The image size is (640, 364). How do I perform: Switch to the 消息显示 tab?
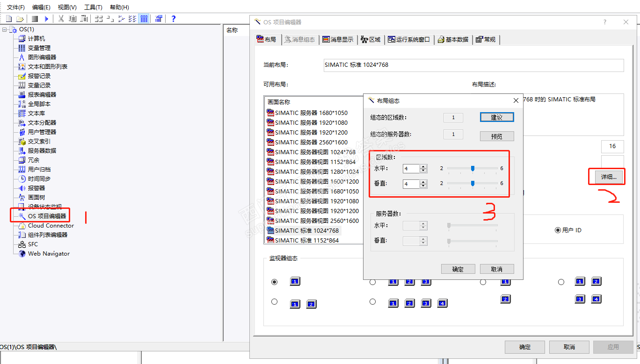tap(338, 40)
